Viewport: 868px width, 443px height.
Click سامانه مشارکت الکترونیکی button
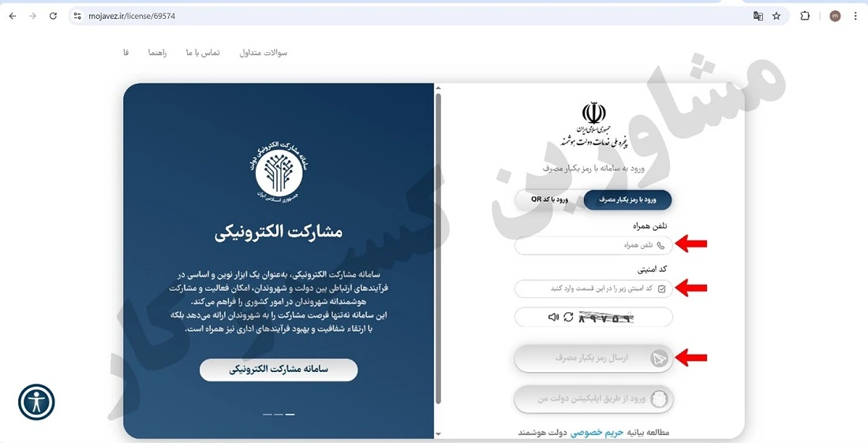[279, 370]
